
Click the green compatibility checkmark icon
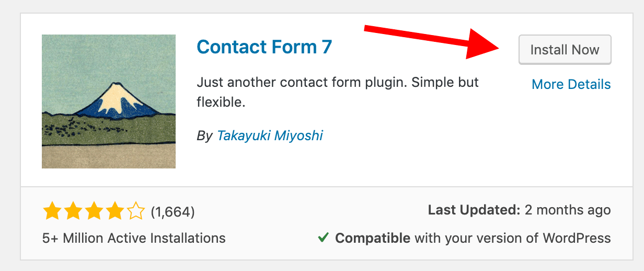[x=323, y=238]
